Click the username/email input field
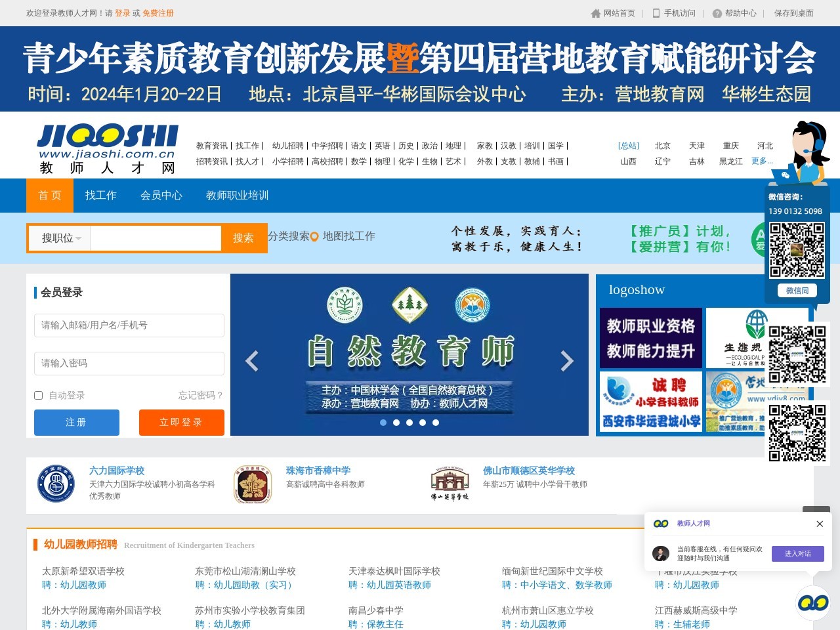Screen dimensions: 840x630 (x=129, y=325)
